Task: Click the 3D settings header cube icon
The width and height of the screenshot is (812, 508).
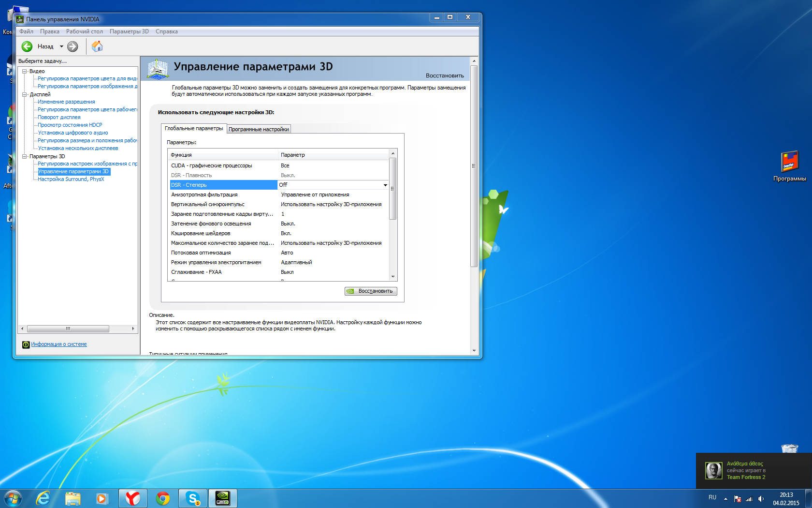Action: point(158,69)
